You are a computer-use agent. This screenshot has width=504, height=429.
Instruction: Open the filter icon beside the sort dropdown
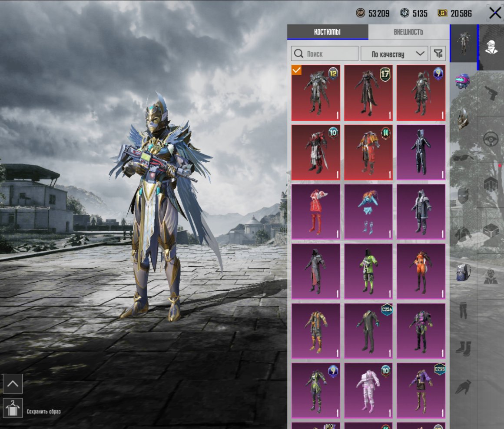click(x=438, y=53)
